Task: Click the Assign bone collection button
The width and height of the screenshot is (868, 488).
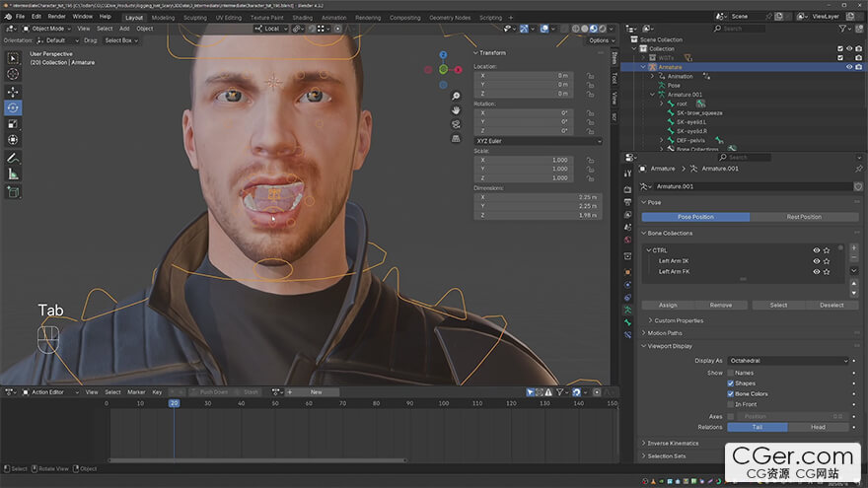Action: pyautogui.click(x=668, y=305)
